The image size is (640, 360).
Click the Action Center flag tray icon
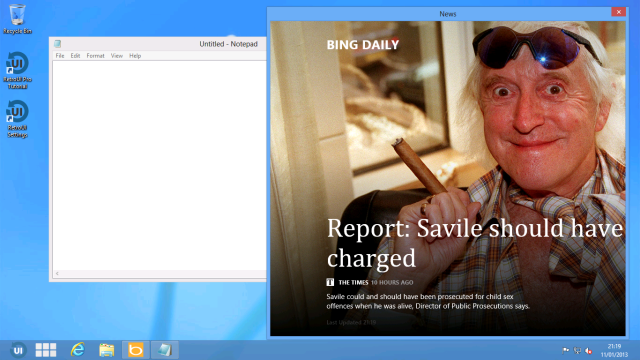click(x=566, y=350)
